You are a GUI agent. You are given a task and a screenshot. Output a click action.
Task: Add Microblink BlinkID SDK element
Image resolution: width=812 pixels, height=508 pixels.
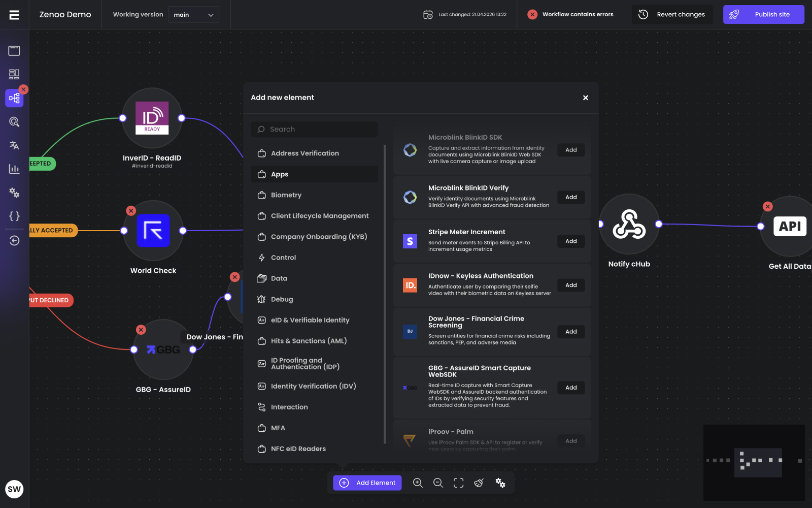pos(571,150)
